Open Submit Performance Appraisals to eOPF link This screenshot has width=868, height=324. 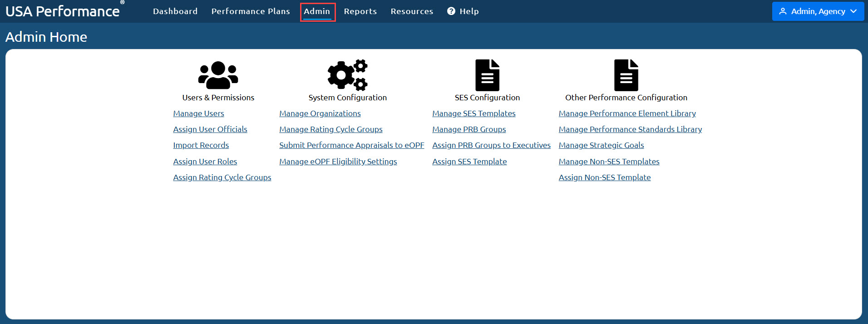(352, 145)
